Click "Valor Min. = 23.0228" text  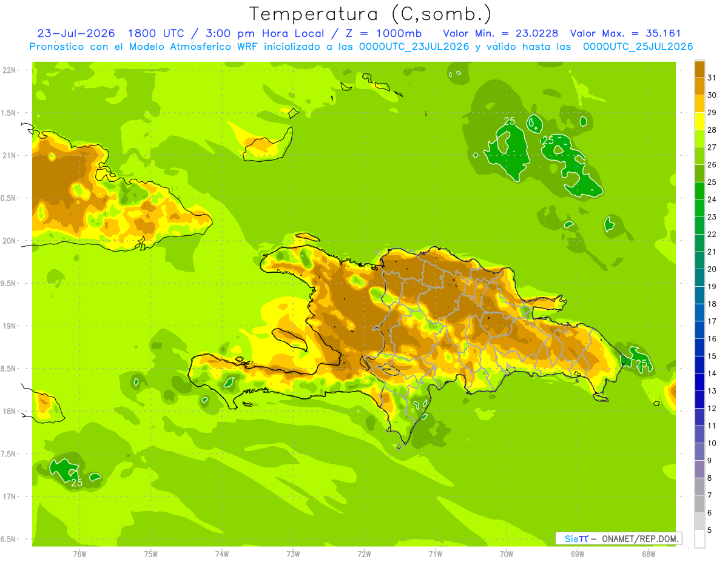(x=501, y=33)
